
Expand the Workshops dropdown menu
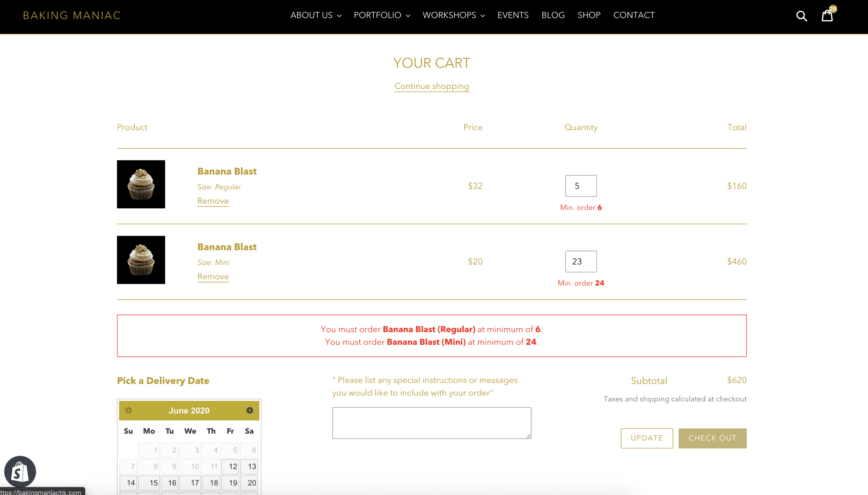coord(453,15)
